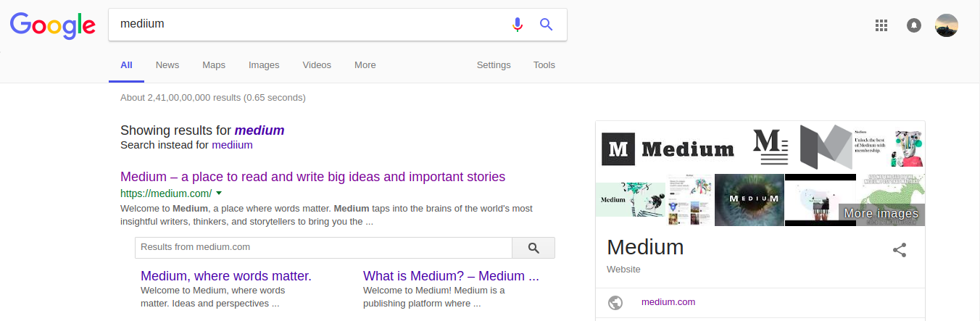Open the account profile picture
Viewport: 980px width, 321px height.
click(x=947, y=25)
